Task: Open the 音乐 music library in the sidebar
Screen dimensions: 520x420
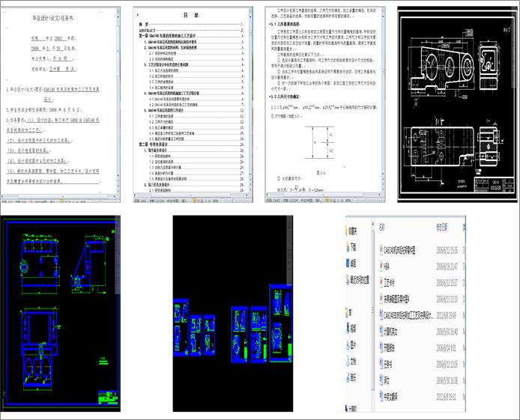Action: tap(351, 377)
